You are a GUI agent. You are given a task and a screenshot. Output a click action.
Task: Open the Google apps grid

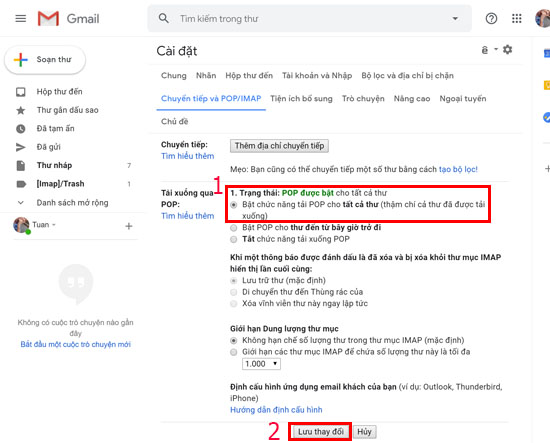[x=516, y=18]
